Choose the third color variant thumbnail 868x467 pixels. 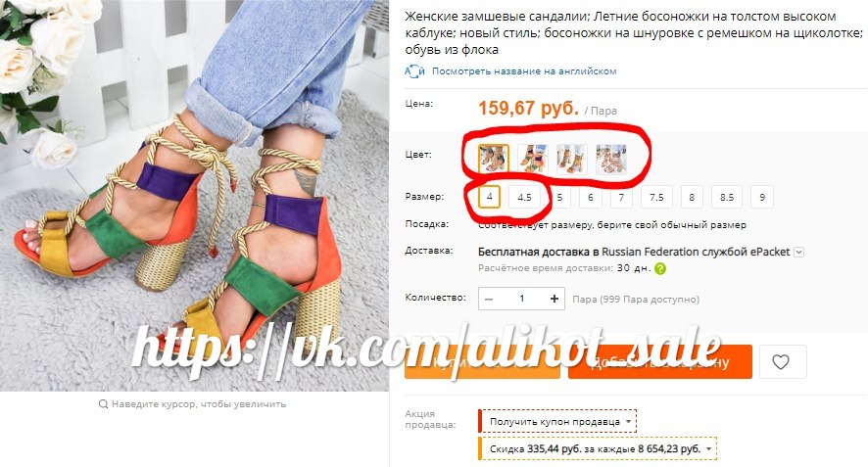coord(572,159)
